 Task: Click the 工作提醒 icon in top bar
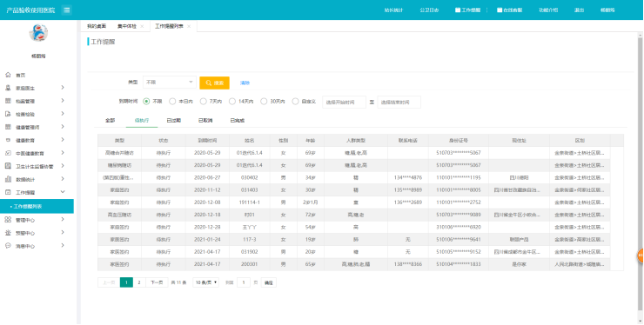458,10
